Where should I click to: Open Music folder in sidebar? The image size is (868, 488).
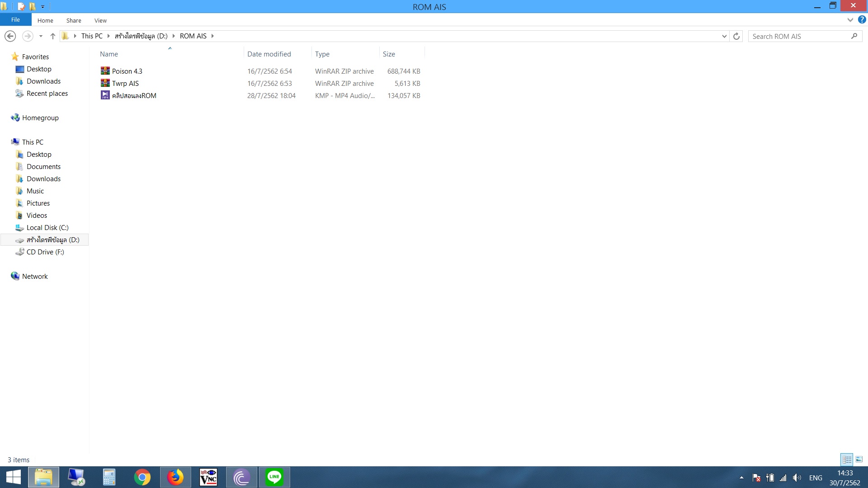(35, 191)
